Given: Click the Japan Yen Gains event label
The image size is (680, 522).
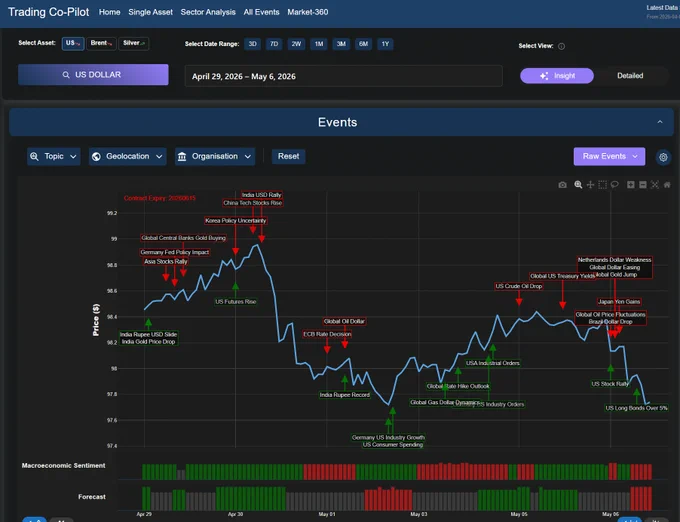Looking at the screenshot, I should pos(619,302).
